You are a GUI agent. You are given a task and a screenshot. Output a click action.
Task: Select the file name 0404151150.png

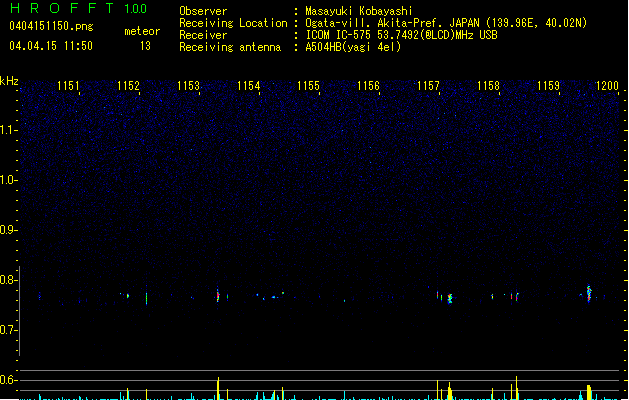coord(51,26)
